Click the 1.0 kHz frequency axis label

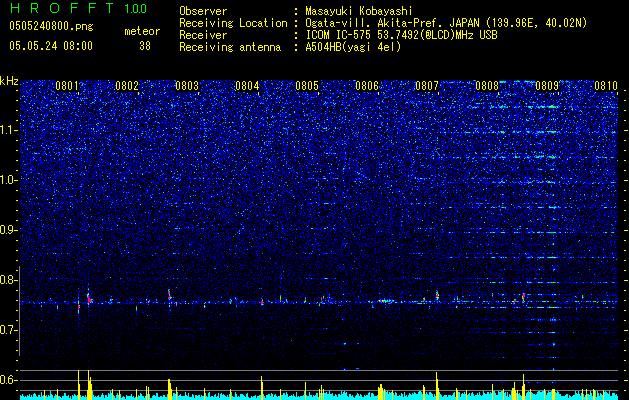coord(8,180)
